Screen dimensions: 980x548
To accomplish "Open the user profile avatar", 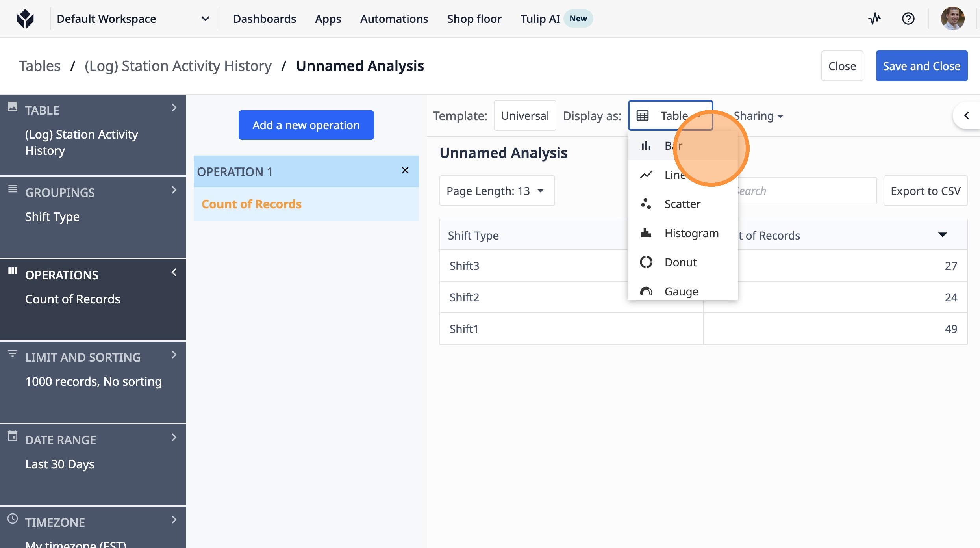I will (x=952, y=19).
